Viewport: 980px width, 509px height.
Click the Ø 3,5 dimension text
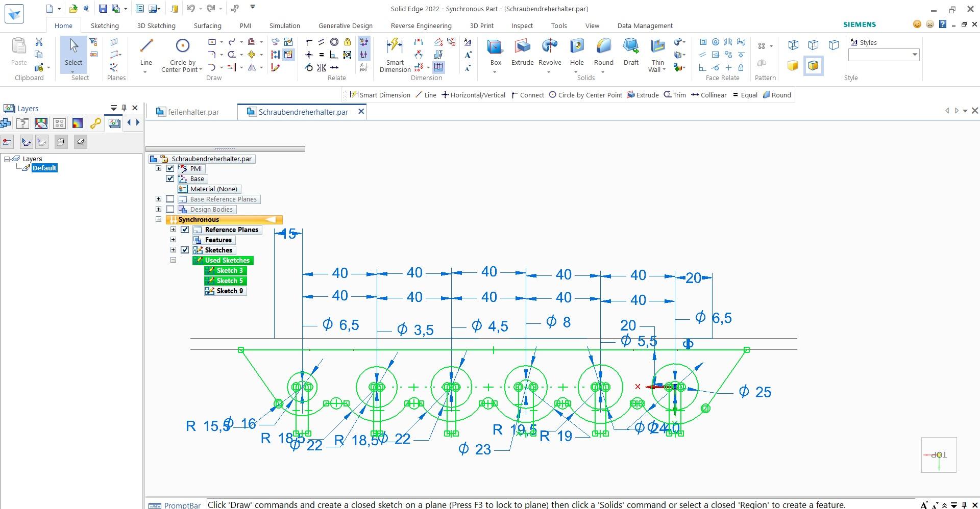pos(415,329)
